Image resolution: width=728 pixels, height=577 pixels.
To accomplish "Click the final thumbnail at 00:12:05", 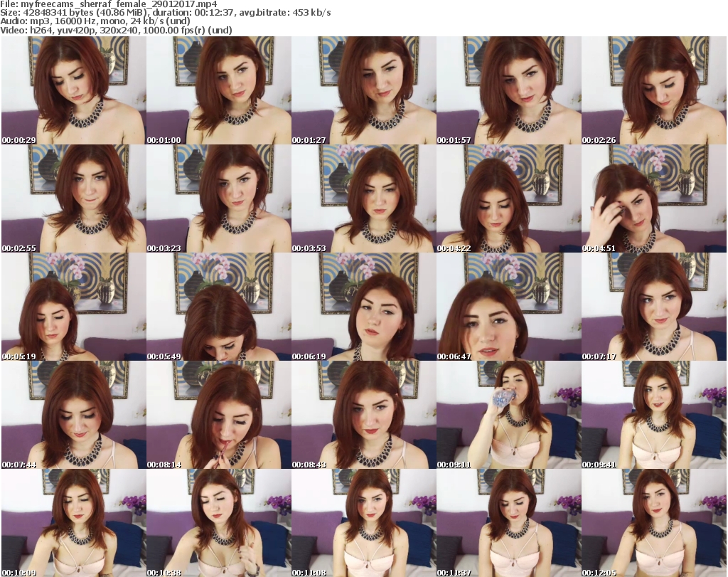I will point(654,523).
